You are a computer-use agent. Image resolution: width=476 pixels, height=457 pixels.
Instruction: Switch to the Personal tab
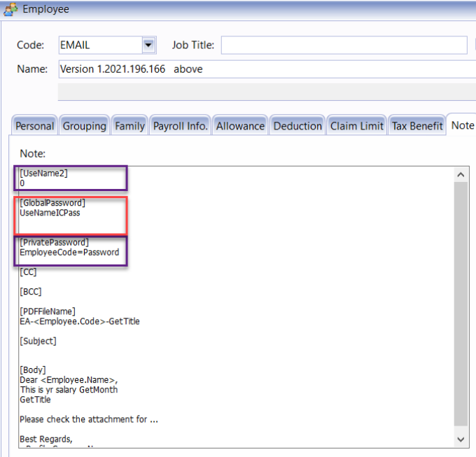pos(34,126)
